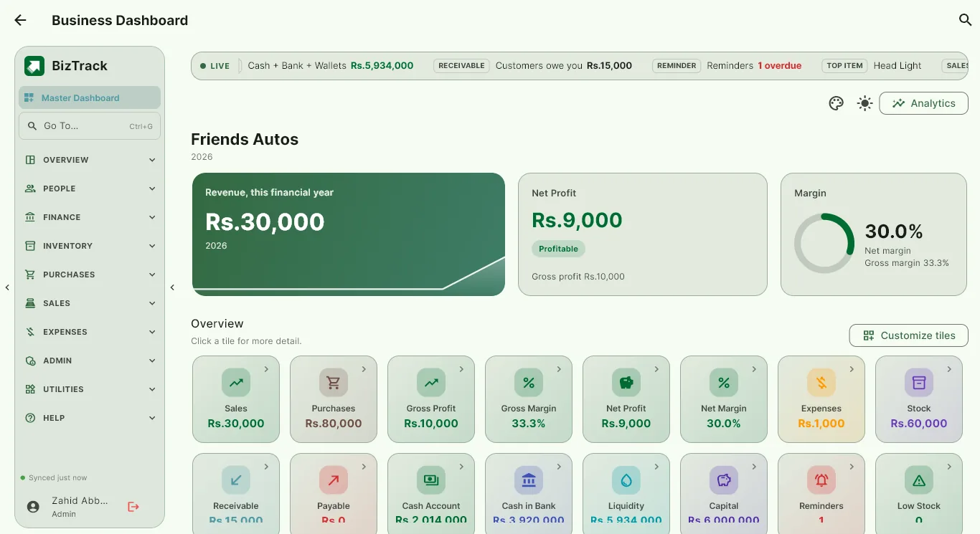Screen dimensions: 980x534
Task: Open the Utilities sidebar menu
Action: pyautogui.click(x=90, y=389)
